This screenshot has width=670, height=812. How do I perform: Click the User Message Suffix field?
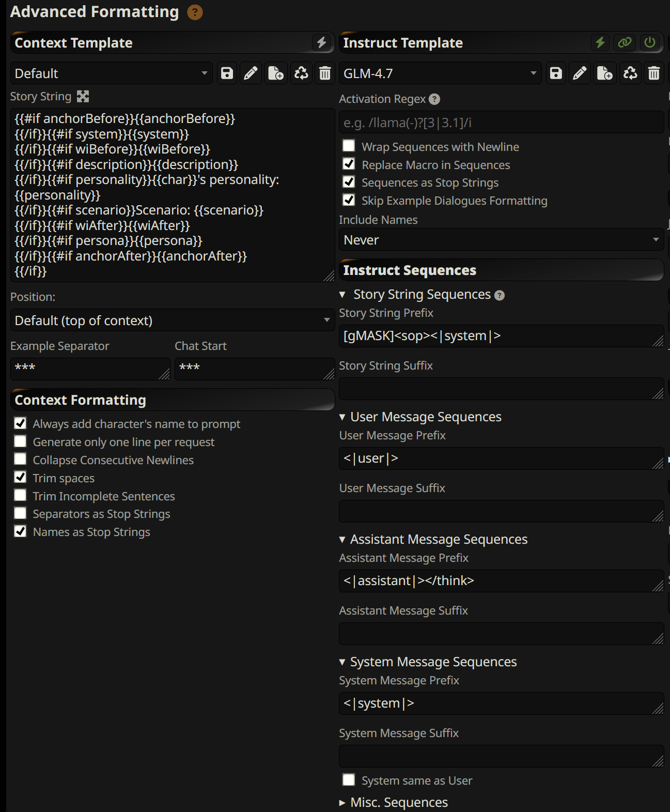(501, 511)
